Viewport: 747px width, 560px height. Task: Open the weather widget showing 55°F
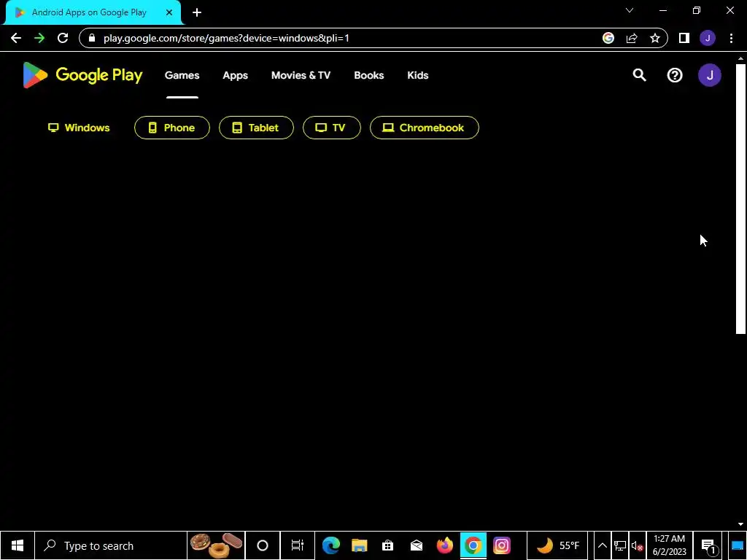557,545
